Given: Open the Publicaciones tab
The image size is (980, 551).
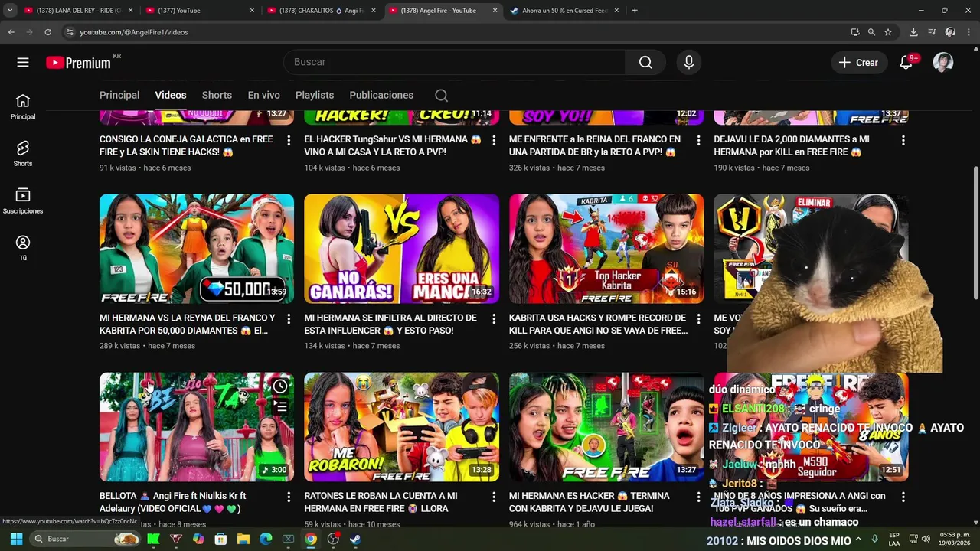Looking at the screenshot, I should coord(381,95).
